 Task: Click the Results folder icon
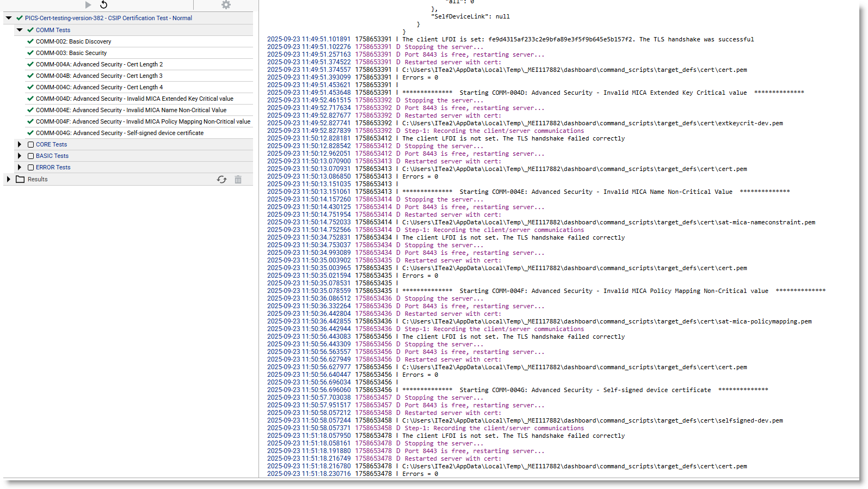point(20,179)
